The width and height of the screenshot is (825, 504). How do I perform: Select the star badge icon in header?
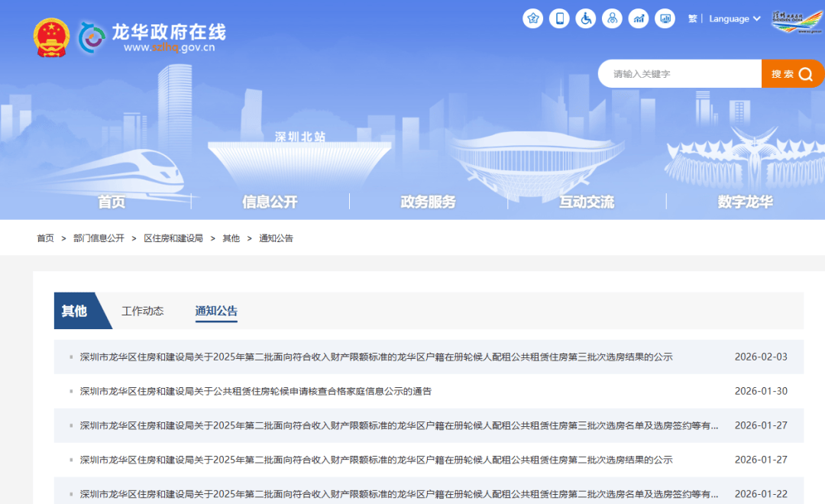click(x=533, y=18)
